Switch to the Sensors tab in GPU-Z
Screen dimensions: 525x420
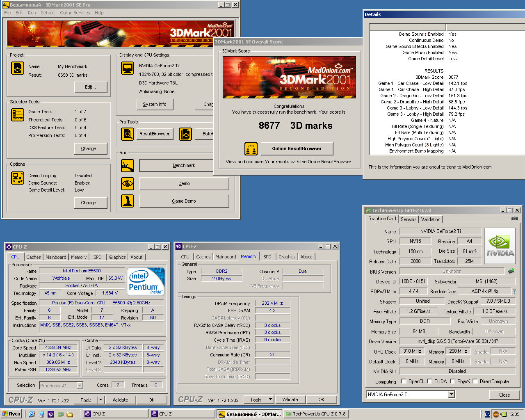409,219
